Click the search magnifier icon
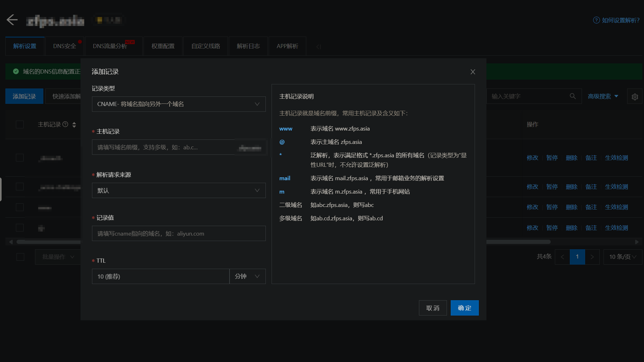 [x=573, y=96]
